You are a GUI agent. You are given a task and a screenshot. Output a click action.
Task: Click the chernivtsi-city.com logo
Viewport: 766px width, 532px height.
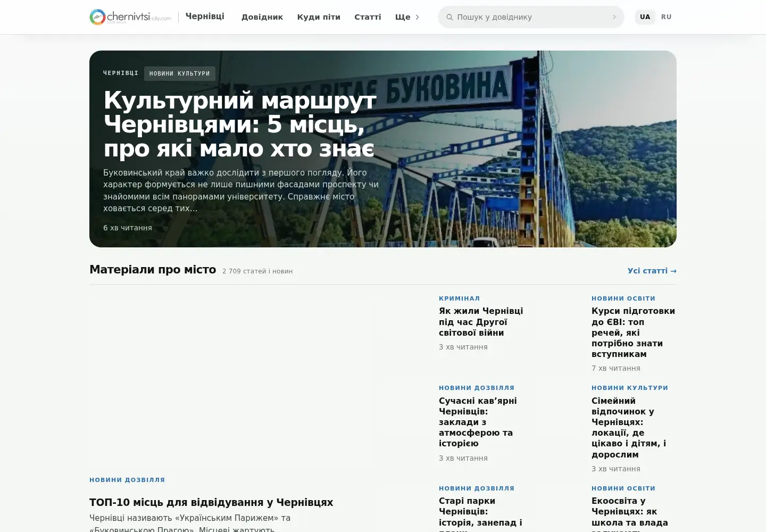pos(130,17)
